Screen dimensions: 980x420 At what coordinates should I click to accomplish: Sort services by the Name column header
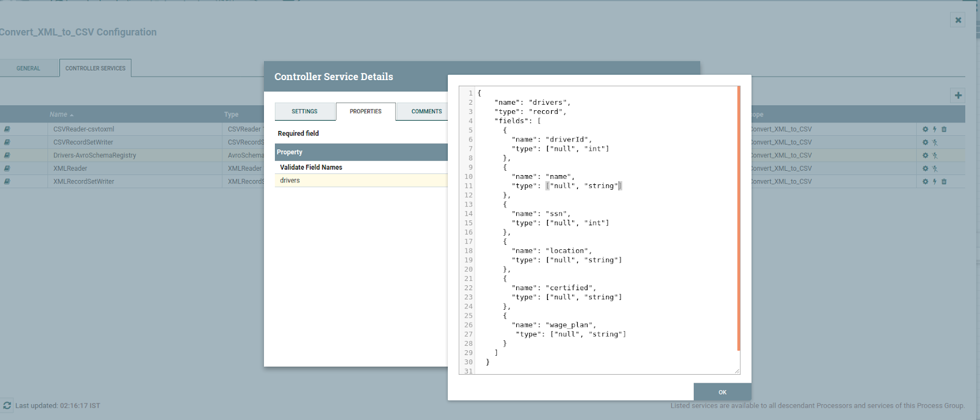tap(58, 114)
